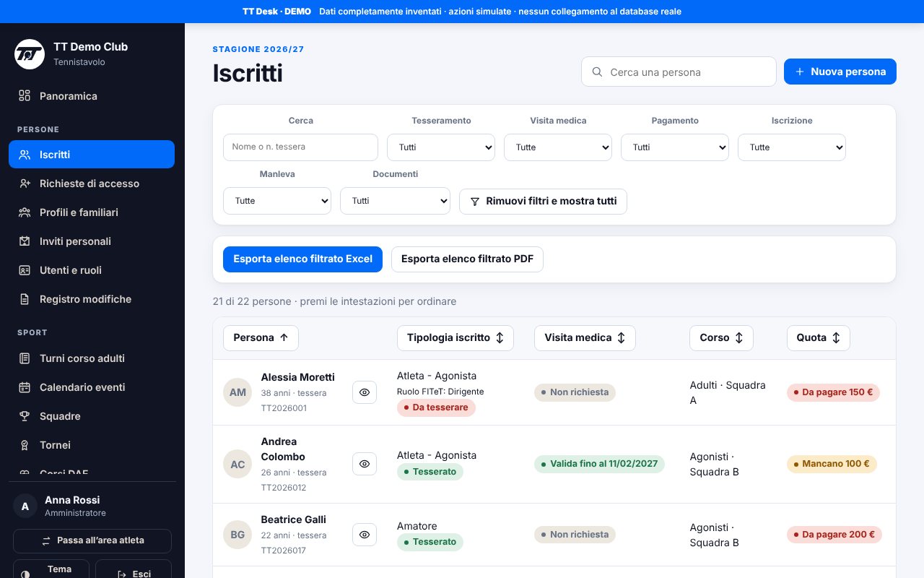Viewport: 924px width, 578px height.
Task: Sort the list by Quota
Action: pyautogui.click(x=818, y=338)
